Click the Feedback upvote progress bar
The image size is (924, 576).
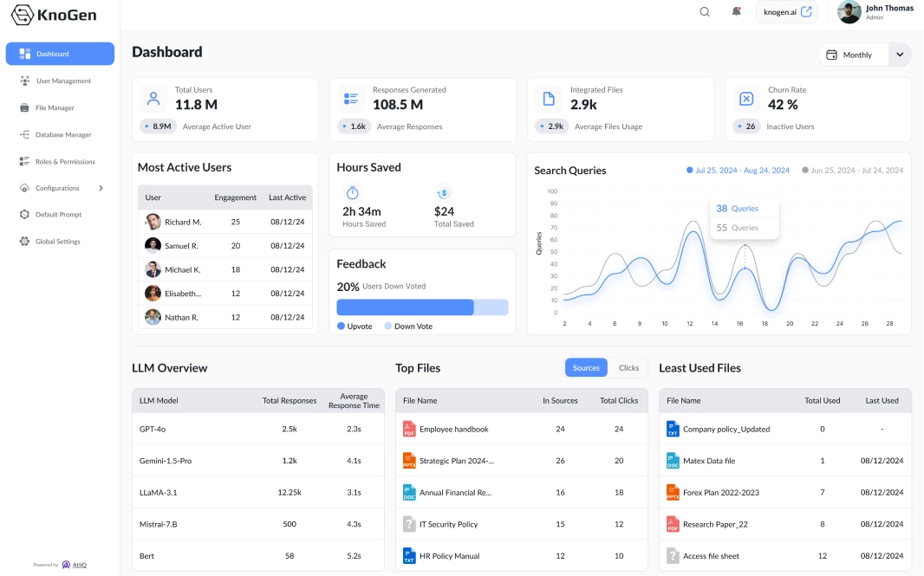pos(405,307)
